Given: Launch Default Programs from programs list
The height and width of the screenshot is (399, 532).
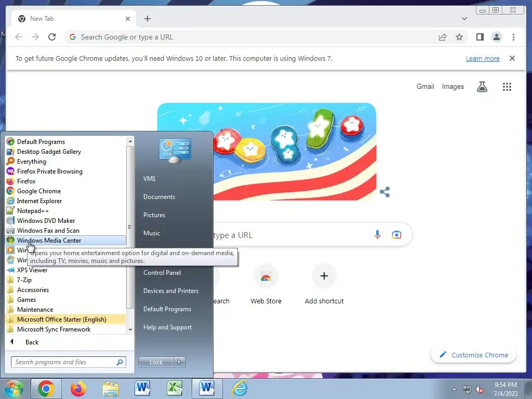Looking at the screenshot, I should click(x=66, y=142).
